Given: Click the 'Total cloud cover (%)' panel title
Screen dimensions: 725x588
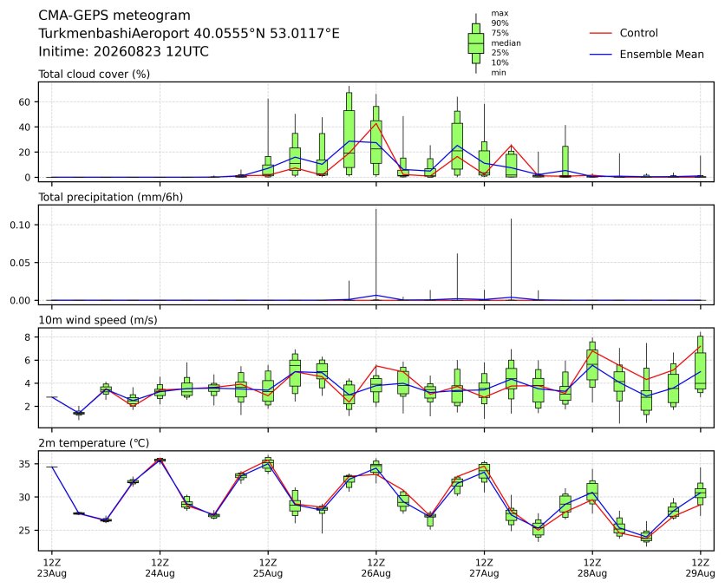Looking at the screenshot, I should (94, 74).
